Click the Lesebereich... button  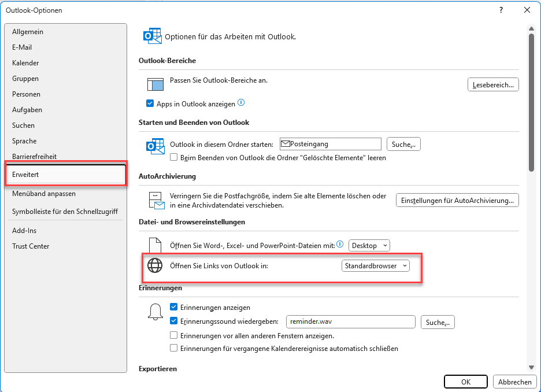(x=492, y=85)
